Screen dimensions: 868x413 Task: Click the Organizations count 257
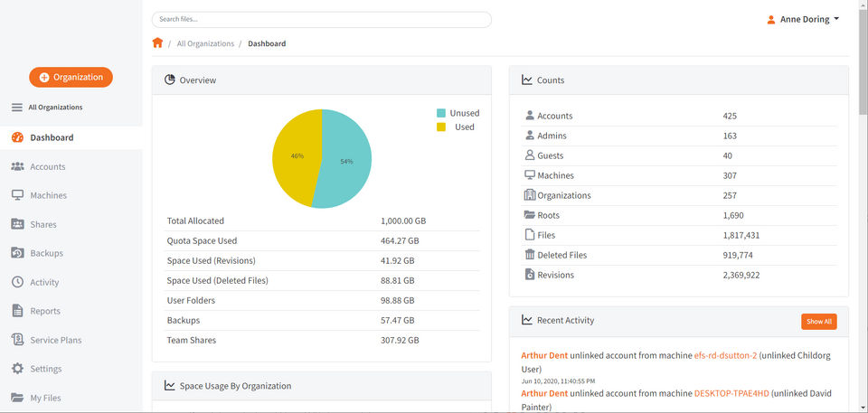click(730, 195)
